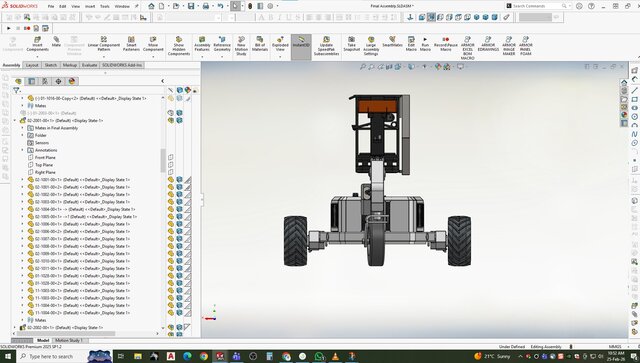Image resolution: width=640 pixels, height=363 pixels.
Task: Select Front Plane in tree
Action: click(x=45, y=157)
